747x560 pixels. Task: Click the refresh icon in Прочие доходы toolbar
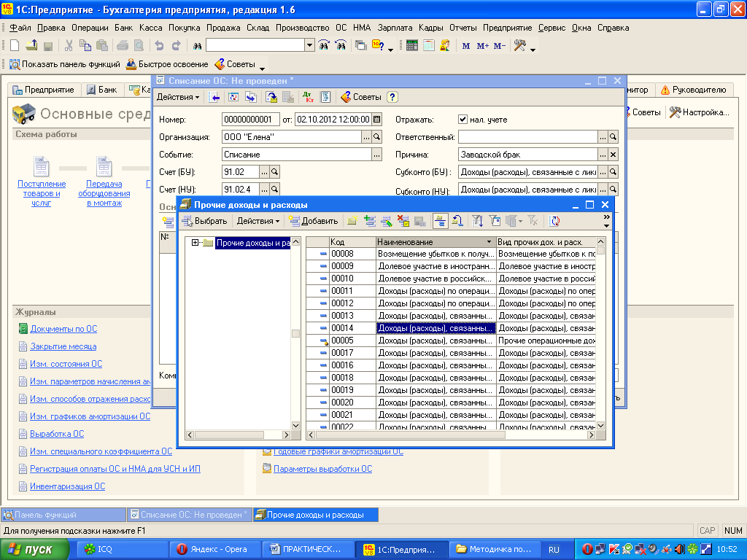coord(554,221)
